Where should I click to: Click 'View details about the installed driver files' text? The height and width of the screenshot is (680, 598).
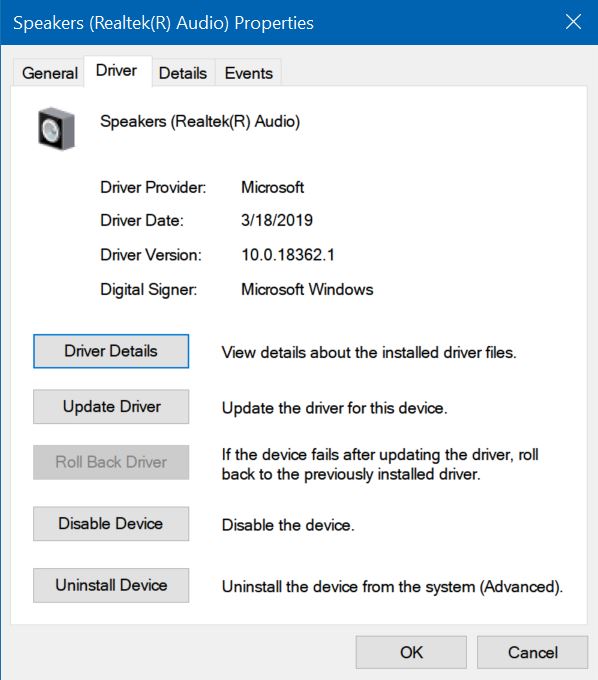click(369, 353)
